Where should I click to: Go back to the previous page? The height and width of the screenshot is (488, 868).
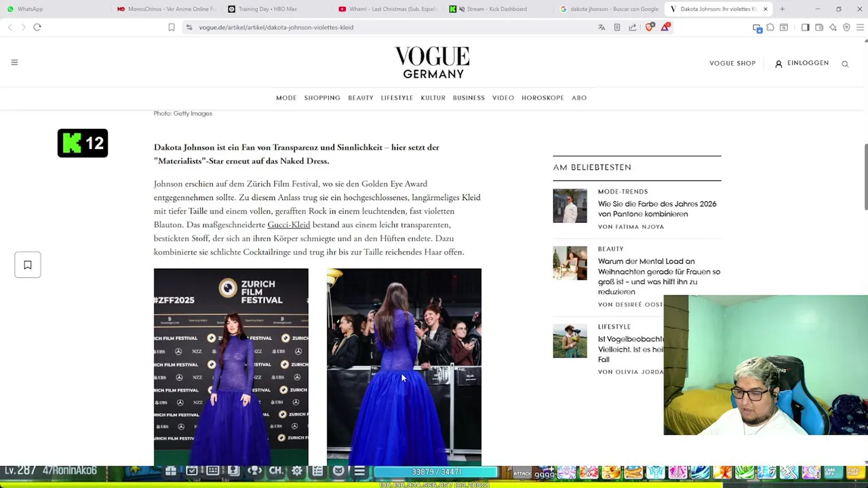[x=10, y=27]
